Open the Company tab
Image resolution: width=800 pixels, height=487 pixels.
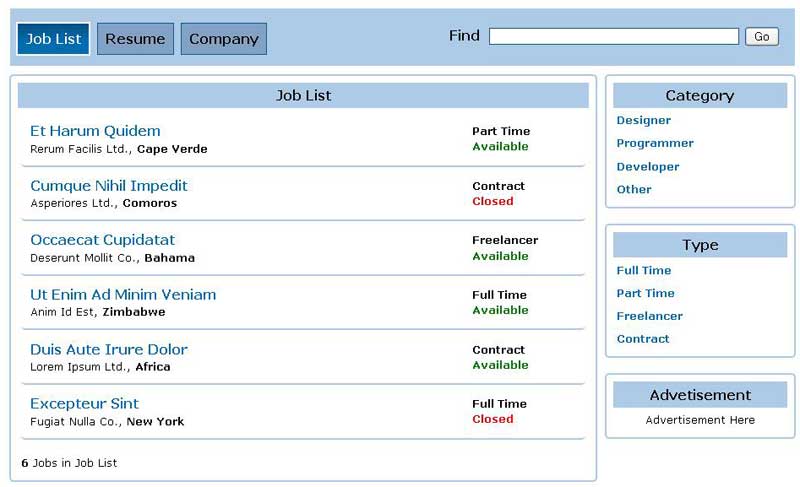[x=224, y=39]
